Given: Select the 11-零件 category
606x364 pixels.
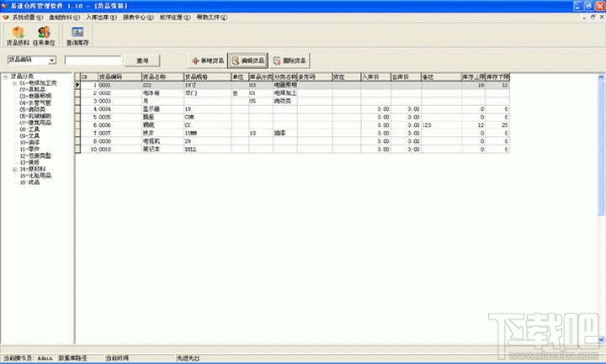Looking at the screenshot, I should (29, 149).
